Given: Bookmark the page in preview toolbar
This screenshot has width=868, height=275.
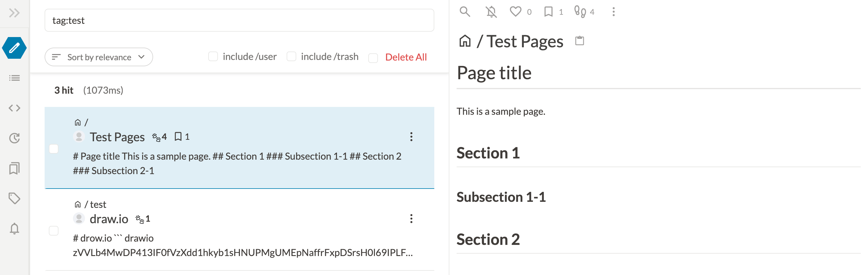Looking at the screenshot, I should point(548,12).
